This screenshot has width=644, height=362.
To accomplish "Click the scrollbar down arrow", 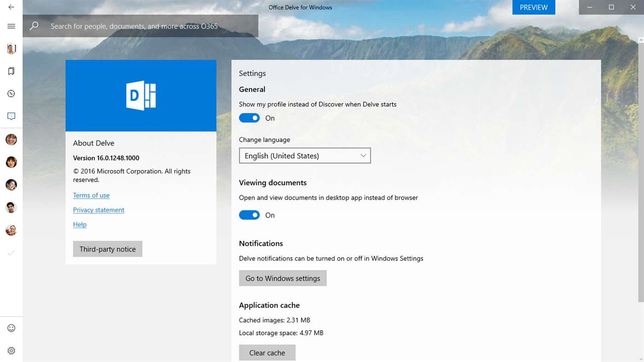I will pyautogui.click(x=641, y=359).
